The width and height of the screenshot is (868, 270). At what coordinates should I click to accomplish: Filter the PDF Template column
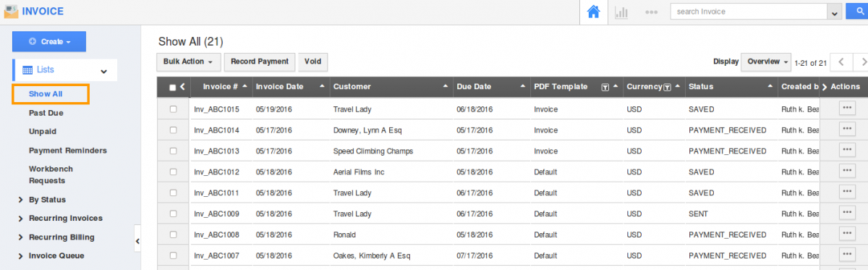coord(605,87)
